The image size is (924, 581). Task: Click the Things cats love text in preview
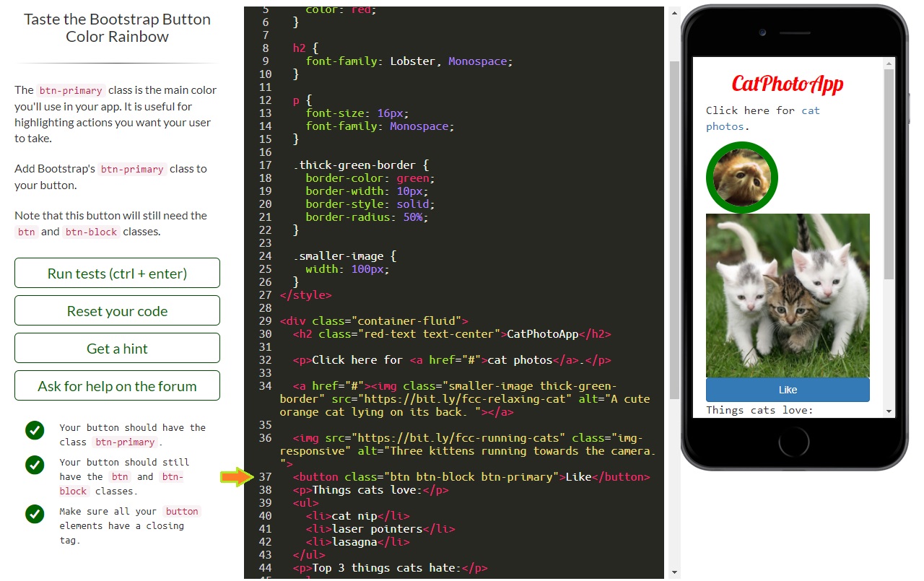pos(759,409)
